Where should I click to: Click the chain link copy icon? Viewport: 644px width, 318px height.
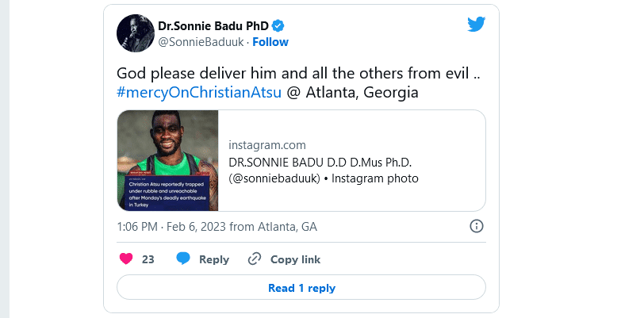[x=255, y=259]
